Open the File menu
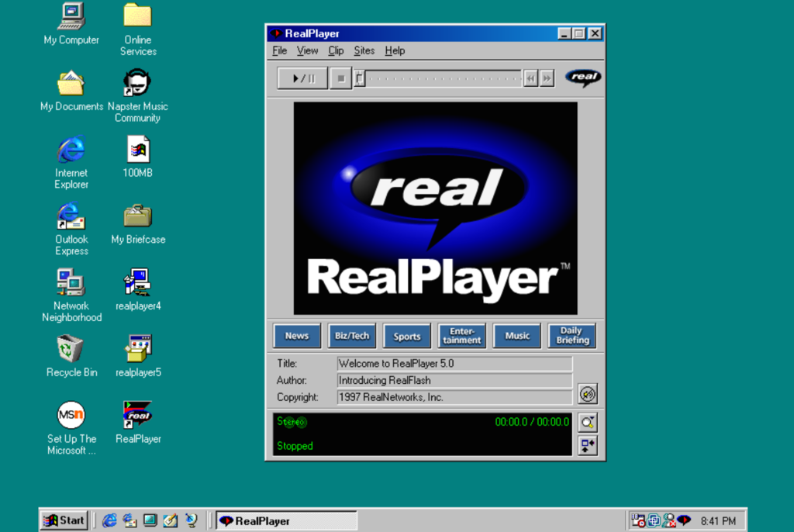The width and height of the screenshot is (794, 532). [279, 50]
